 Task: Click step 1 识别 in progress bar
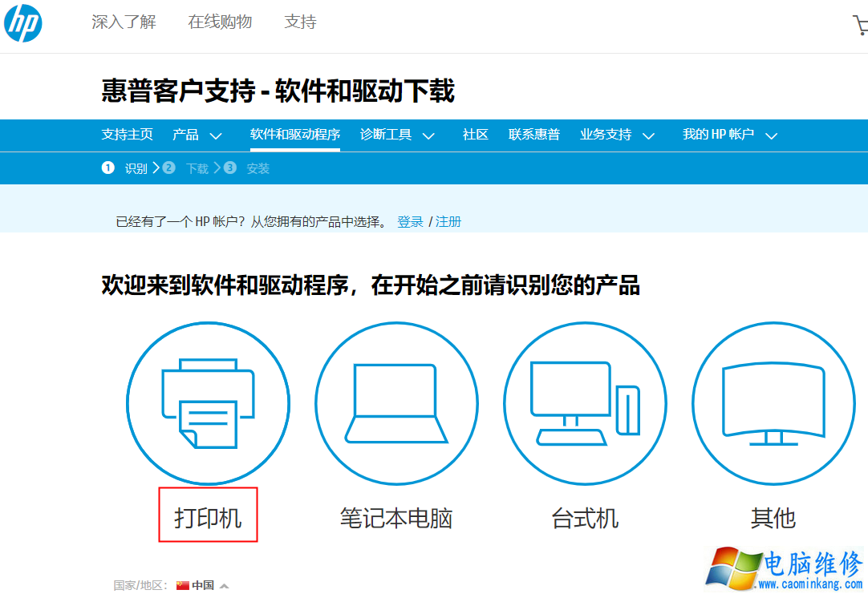pyautogui.click(x=127, y=168)
